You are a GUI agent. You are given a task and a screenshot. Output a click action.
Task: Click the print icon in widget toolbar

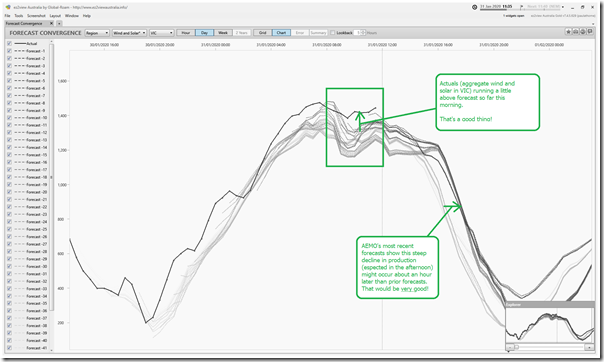[575, 32]
